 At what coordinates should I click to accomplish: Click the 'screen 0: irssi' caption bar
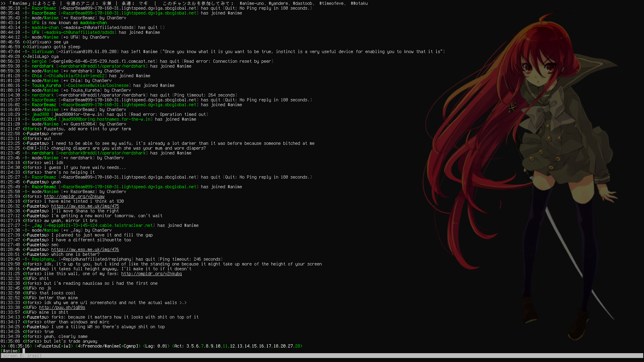[x=21, y=356]
